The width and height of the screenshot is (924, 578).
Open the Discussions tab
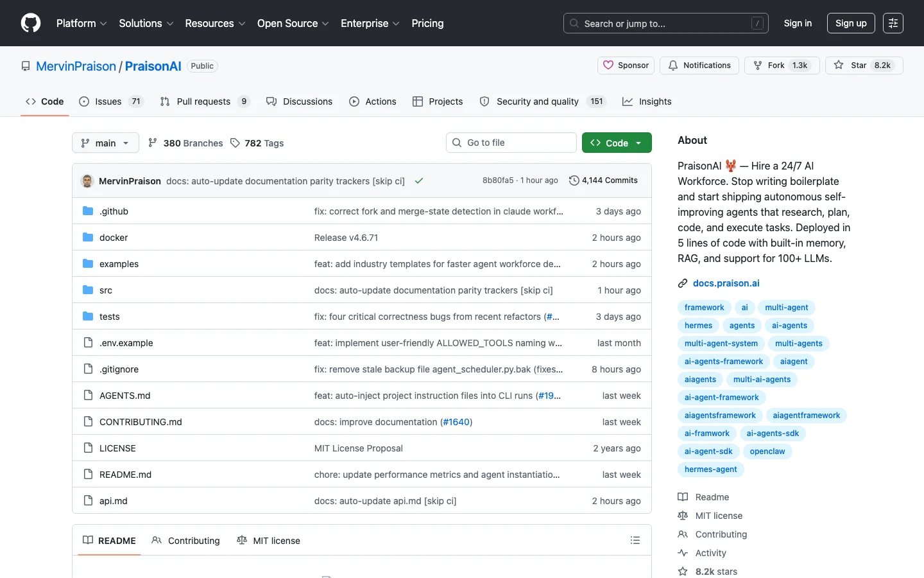pyautogui.click(x=300, y=101)
